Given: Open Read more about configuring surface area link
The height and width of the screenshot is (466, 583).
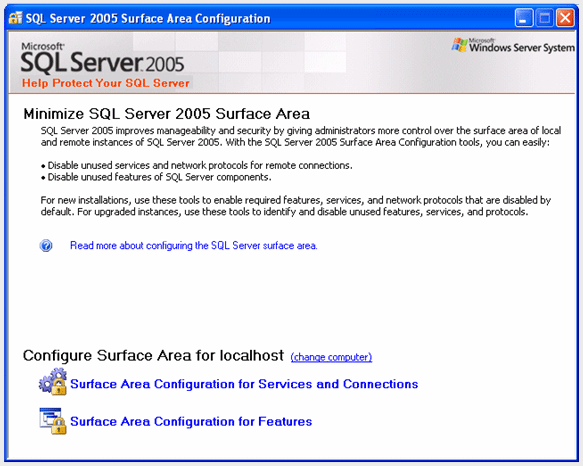Looking at the screenshot, I should (194, 245).
